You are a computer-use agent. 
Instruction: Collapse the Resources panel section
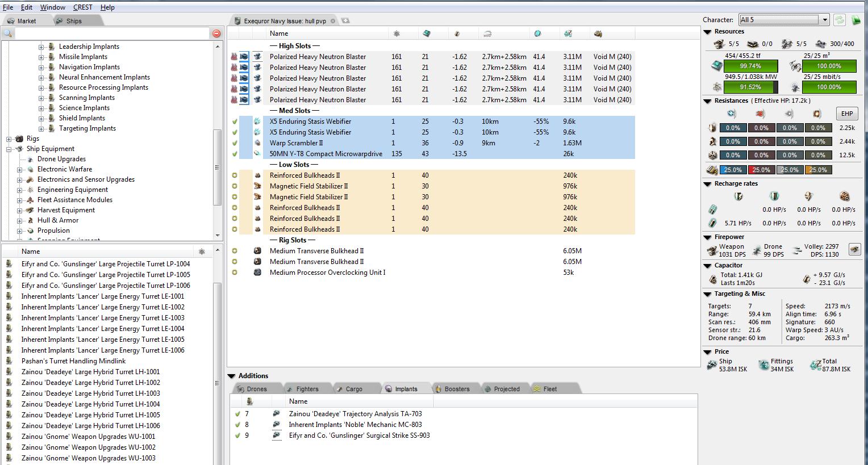point(708,32)
